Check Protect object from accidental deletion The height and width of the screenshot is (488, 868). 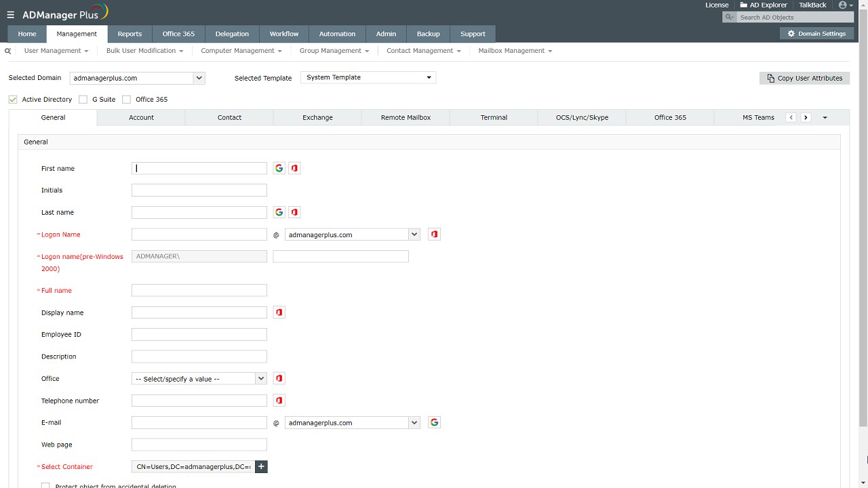[45, 486]
